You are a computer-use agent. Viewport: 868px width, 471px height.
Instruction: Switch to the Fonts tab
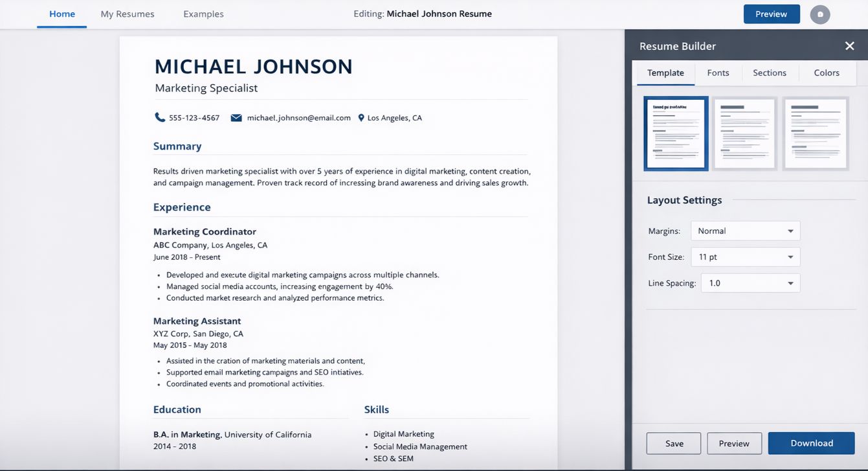(x=718, y=73)
